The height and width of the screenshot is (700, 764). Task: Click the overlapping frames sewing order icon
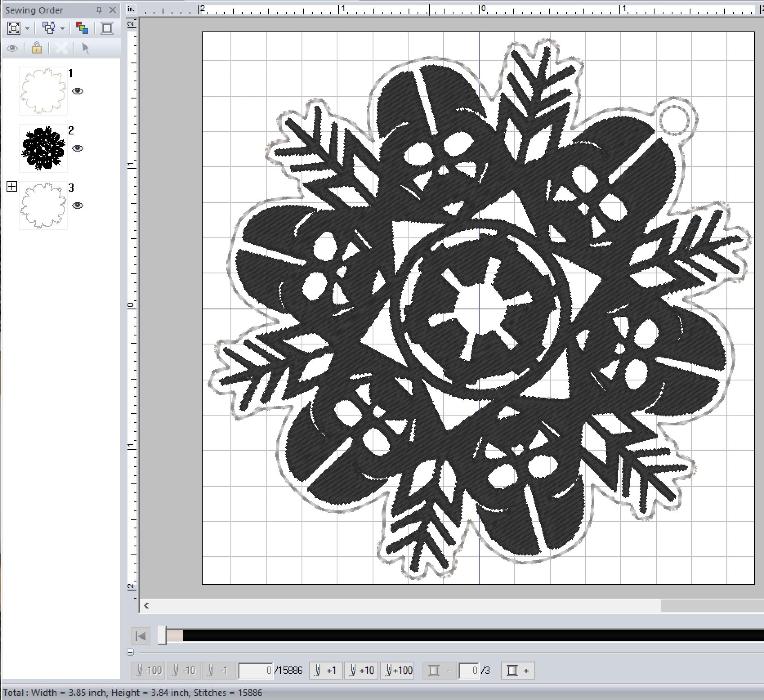(x=49, y=28)
